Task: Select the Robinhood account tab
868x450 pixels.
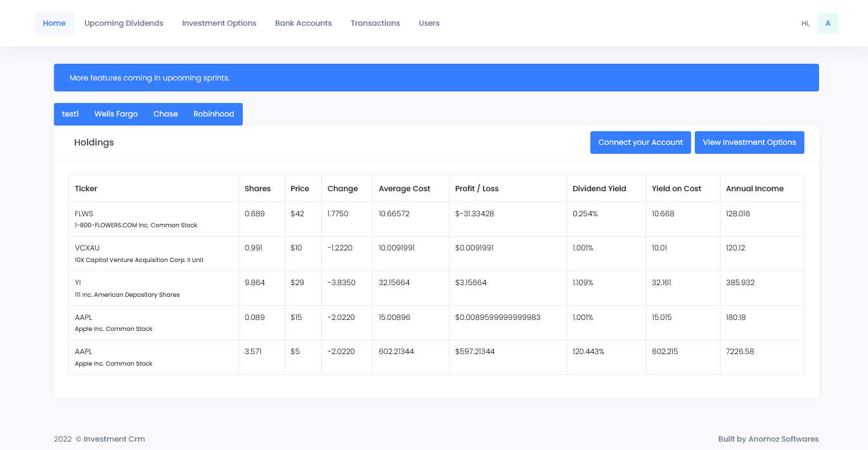Action: (x=214, y=113)
